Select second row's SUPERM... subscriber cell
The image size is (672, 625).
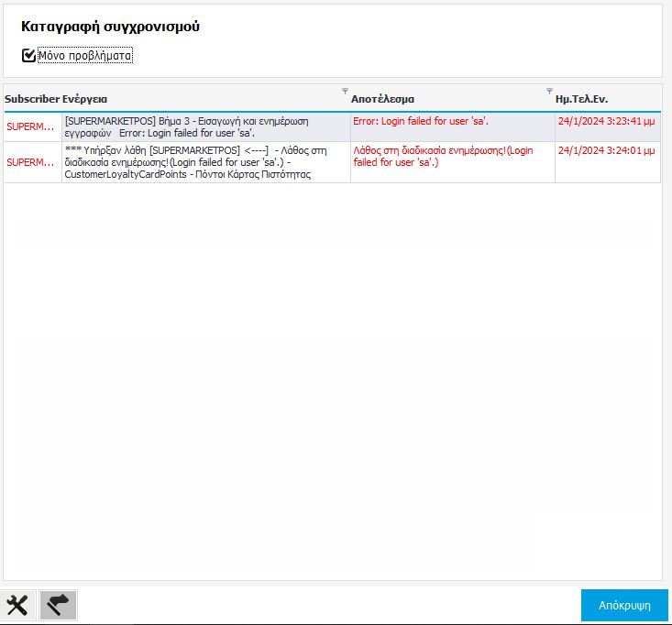click(31, 162)
